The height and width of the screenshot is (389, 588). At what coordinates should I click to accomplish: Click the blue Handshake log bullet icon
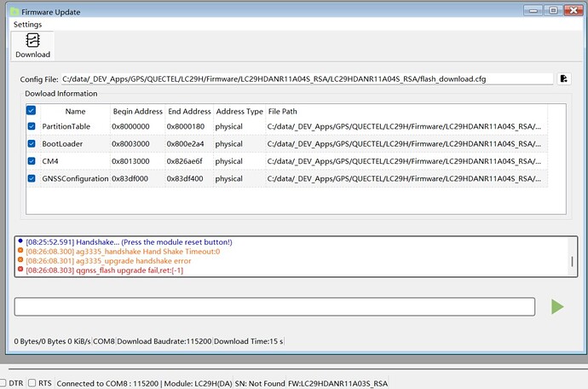tap(20, 242)
